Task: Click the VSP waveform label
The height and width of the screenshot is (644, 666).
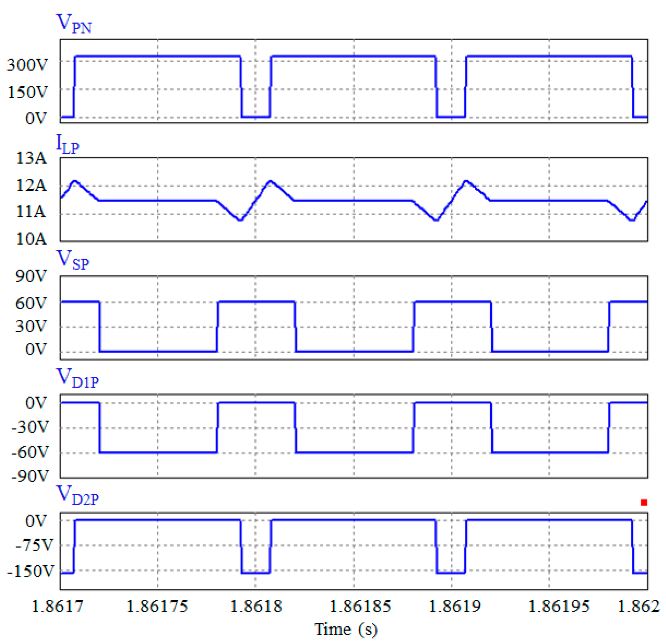Action: (73, 260)
